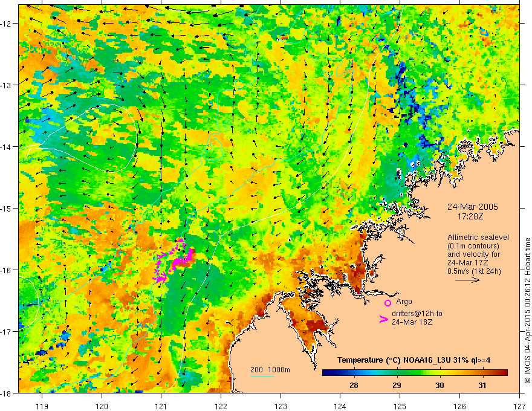Click the 24-Mar-2005 date text
Viewport: 532px width, 411px height.
pyautogui.click(x=473, y=207)
